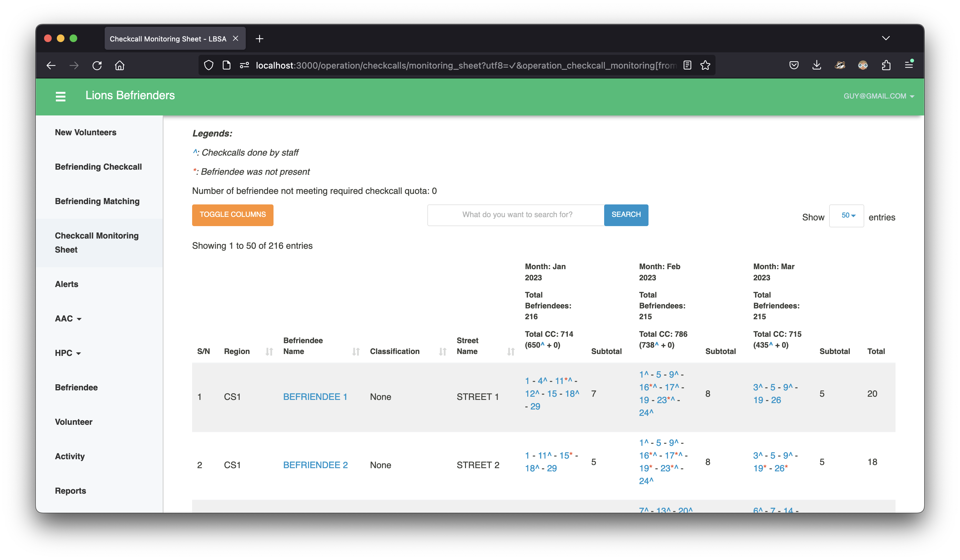Sort table by Classification column
This screenshot has width=960, height=560.
(443, 352)
